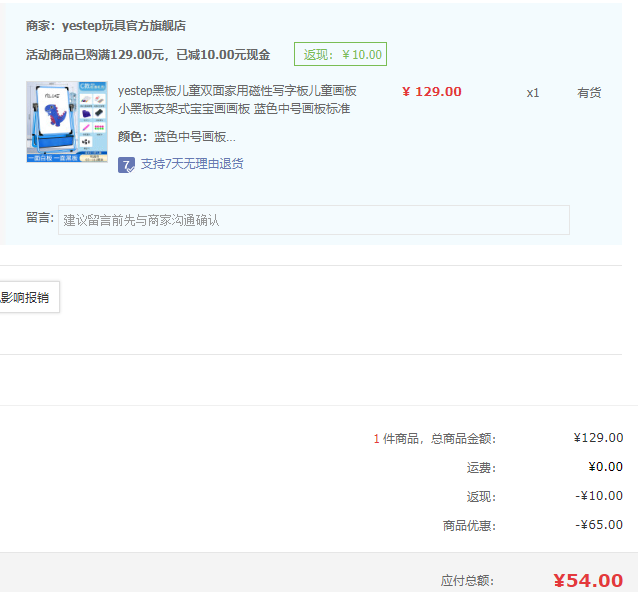The image size is (638, 592).
Task: Click the 支持7天无理由退货 link text
Action: tap(191, 164)
